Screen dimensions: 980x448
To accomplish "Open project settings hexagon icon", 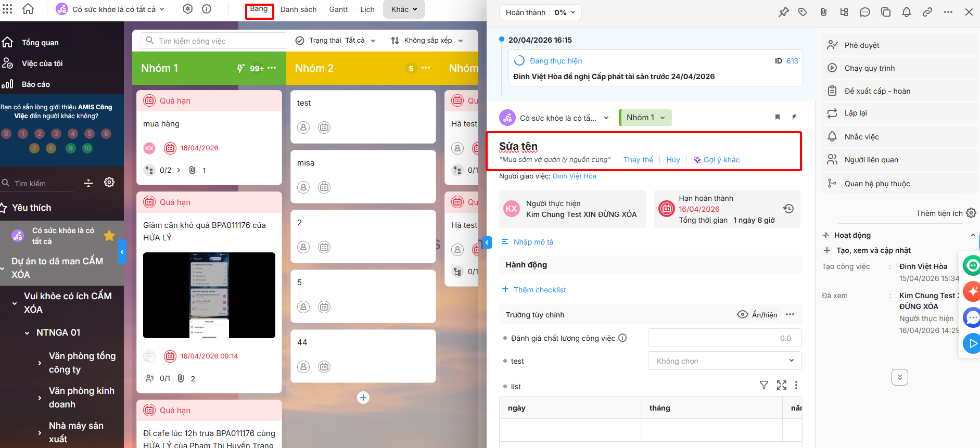I will click(x=188, y=9).
